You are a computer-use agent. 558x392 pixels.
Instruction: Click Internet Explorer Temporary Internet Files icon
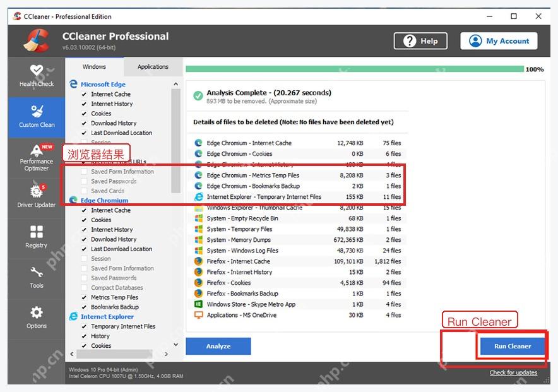pos(198,197)
